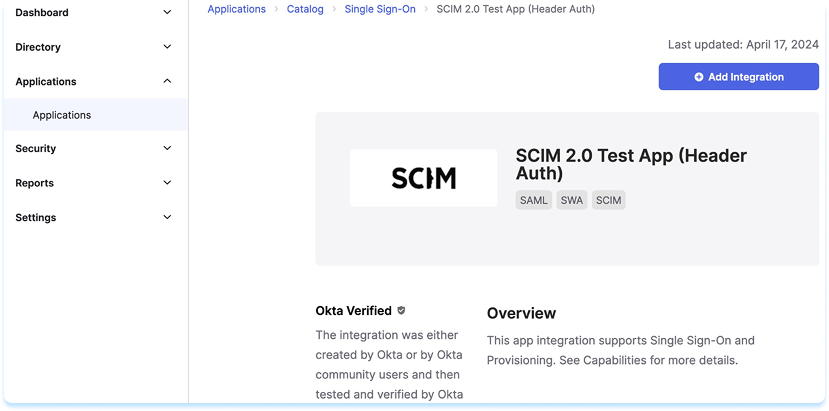This screenshot has height=411, width=829.
Task: Navigate to Single Sign-On breadcrumb
Action: click(379, 9)
